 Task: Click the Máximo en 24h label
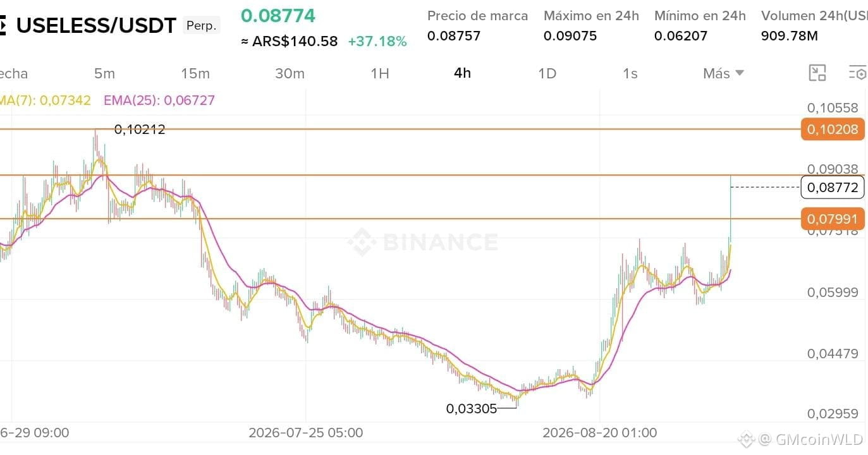[x=591, y=16]
